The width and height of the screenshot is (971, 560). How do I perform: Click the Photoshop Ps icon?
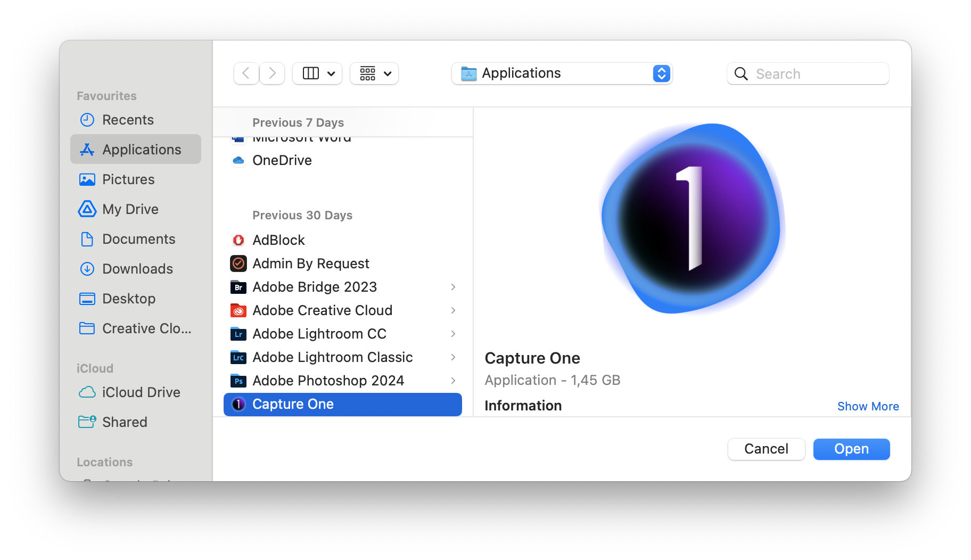coord(238,381)
